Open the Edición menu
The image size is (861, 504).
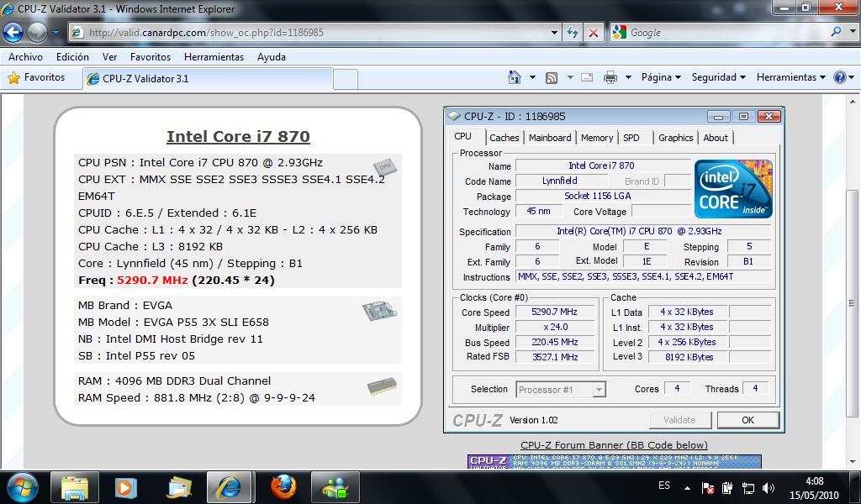pos(72,56)
